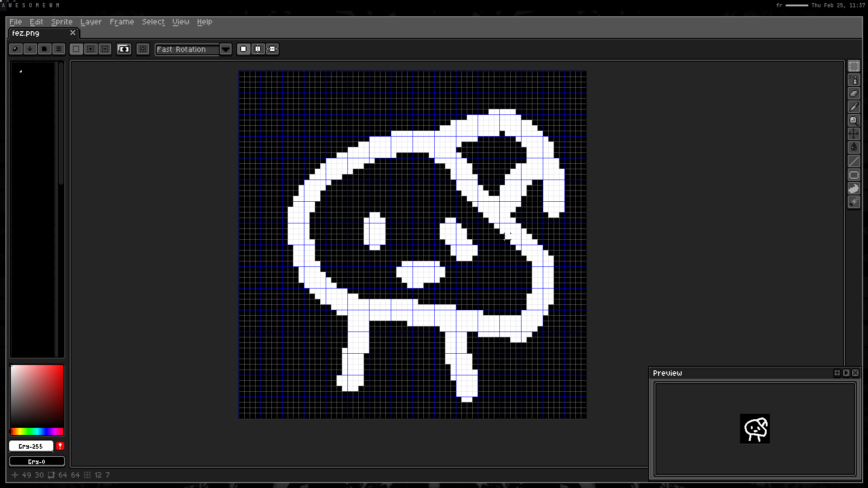Select the Zoom magnifier tool
868x488 pixels.
click(854, 121)
